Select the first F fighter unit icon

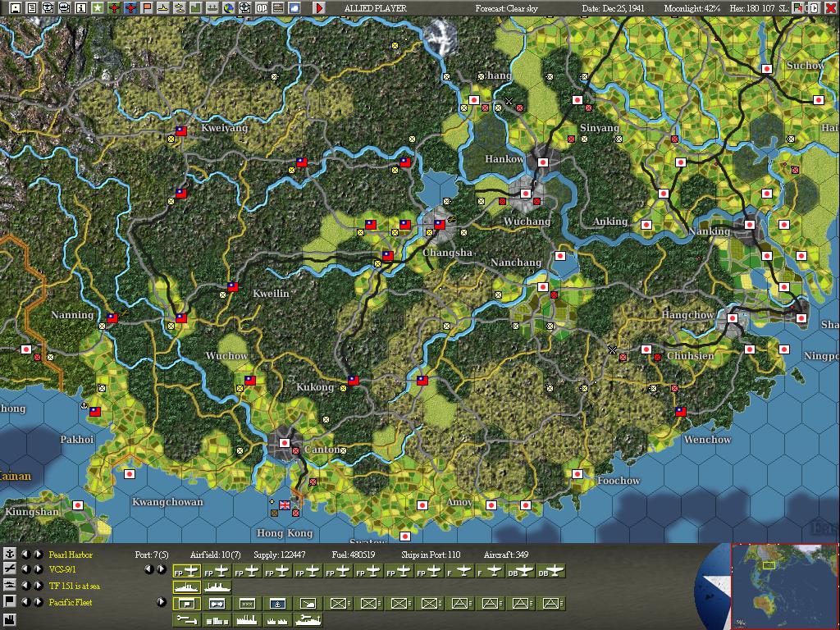tap(460, 571)
